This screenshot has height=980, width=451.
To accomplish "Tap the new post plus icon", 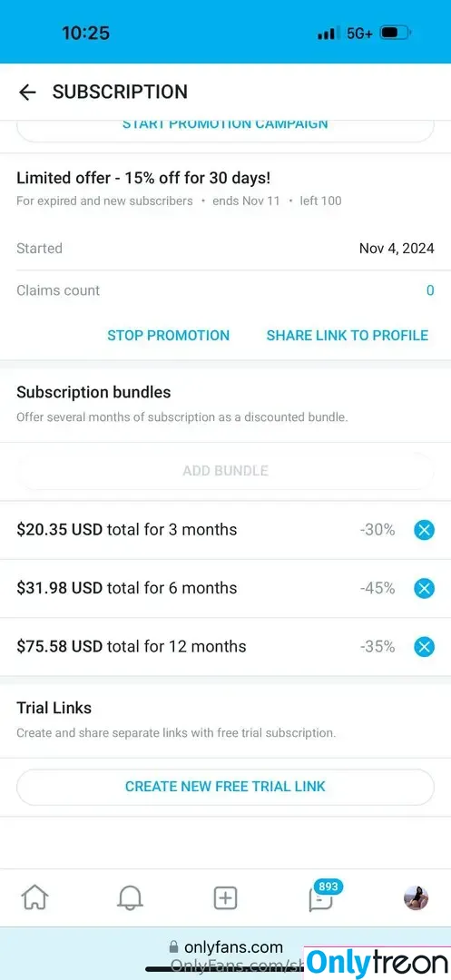I will point(225,898).
